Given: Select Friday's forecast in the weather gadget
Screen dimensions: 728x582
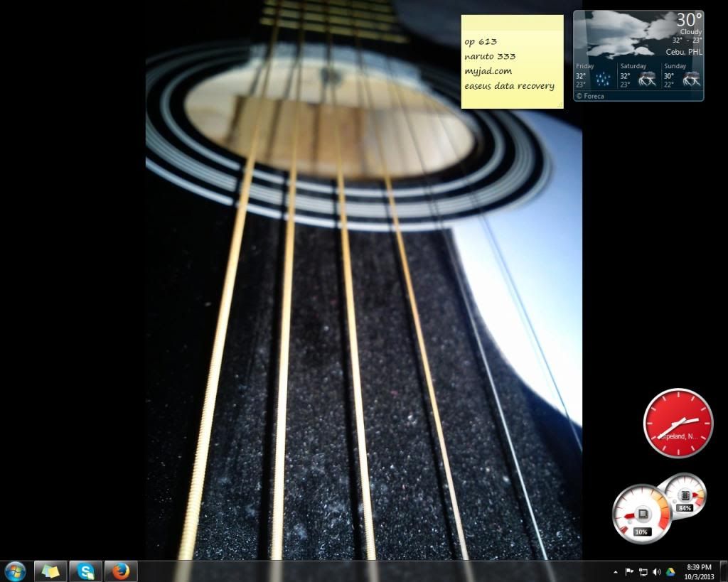Looking at the screenshot, I should pos(594,75).
